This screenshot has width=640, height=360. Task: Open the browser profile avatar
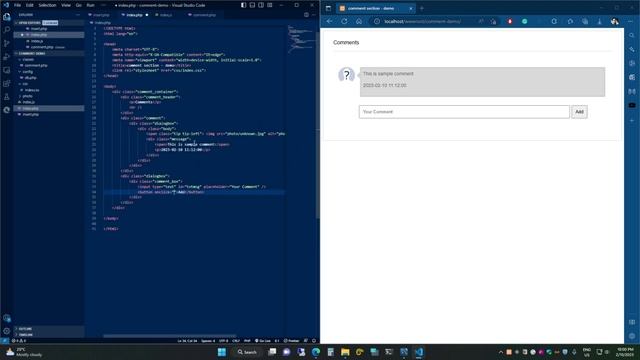pos(614,21)
